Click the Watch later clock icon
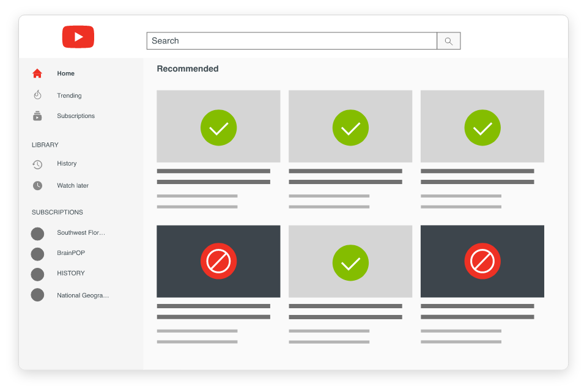The height and width of the screenshot is (392, 587). point(37,185)
